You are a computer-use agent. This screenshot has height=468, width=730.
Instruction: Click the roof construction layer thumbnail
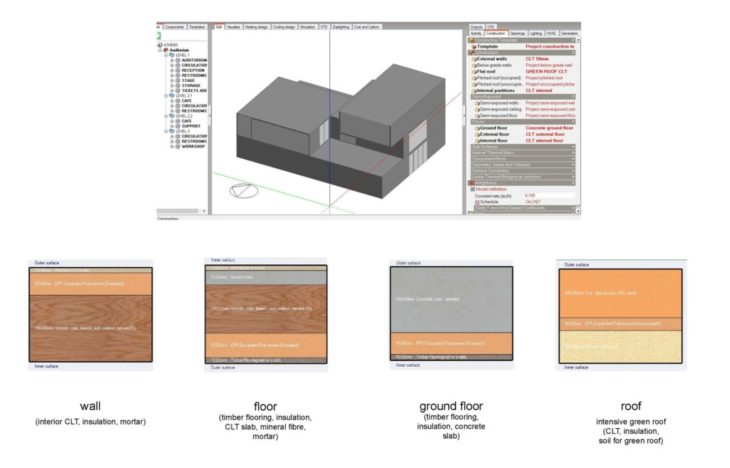click(x=620, y=316)
